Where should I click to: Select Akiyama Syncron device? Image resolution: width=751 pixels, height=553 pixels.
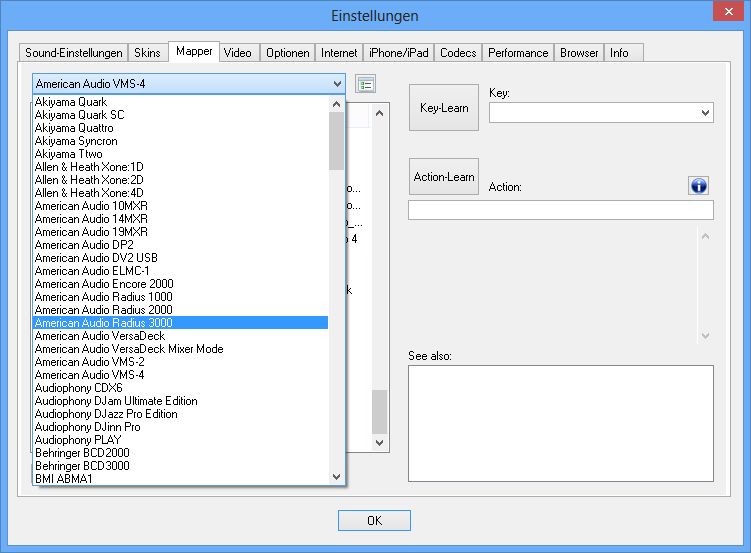[181, 141]
